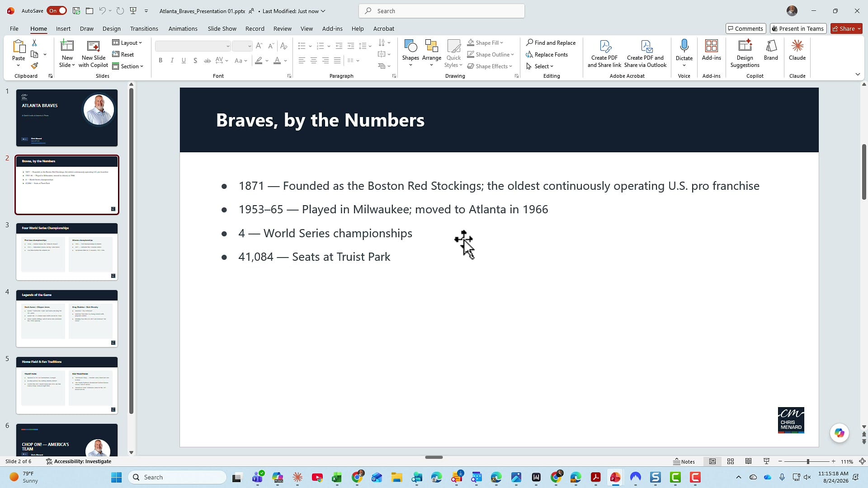Viewport: 868px width, 488px height.
Task: Expand the Select dropdown in Editing
Action: tap(540, 66)
